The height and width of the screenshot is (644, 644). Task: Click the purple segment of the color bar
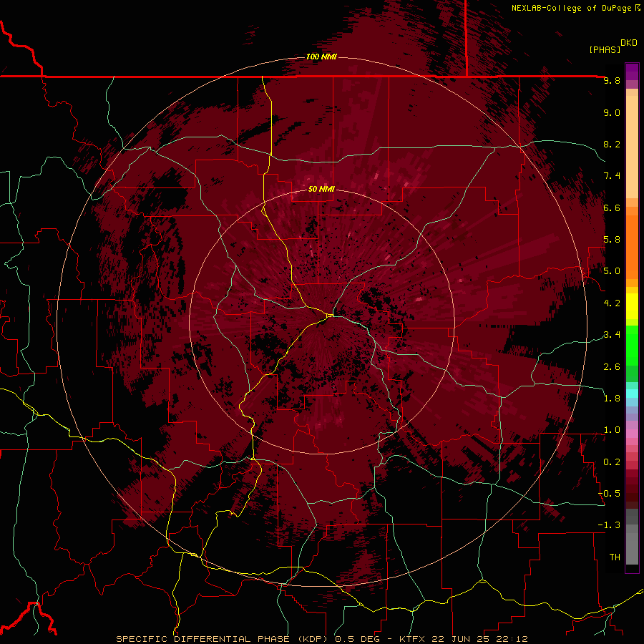pos(632,72)
